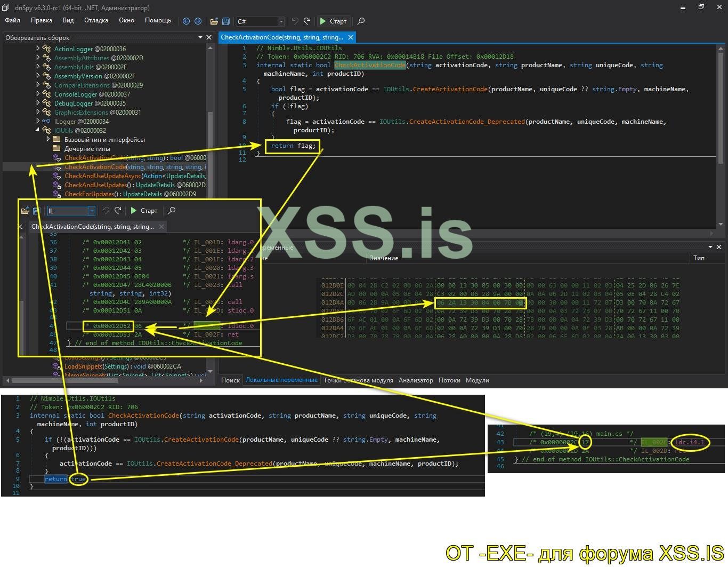Image resolution: width=728 pixels, height=567 pixels.
Task: Close the Обозреватель сборок panel
Action: click(x=209, y=37)
